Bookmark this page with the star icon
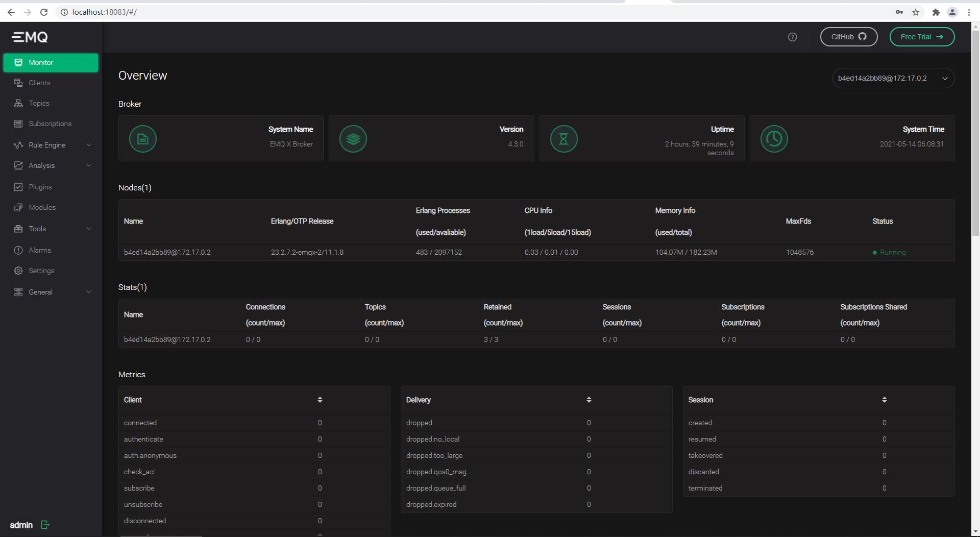Image resolution: width=980 pixels, height=537 pixels. [x=916, y=12]
